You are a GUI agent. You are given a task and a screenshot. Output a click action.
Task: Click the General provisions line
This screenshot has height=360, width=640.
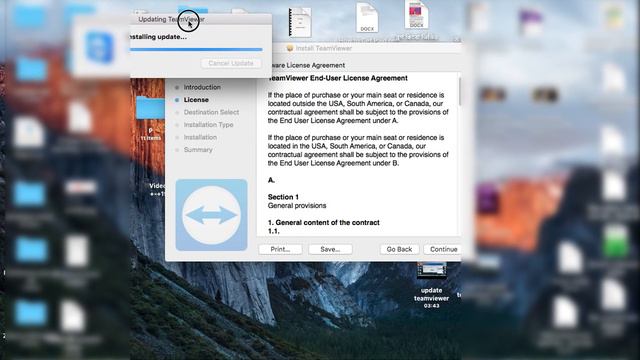(x=297, y=205)
